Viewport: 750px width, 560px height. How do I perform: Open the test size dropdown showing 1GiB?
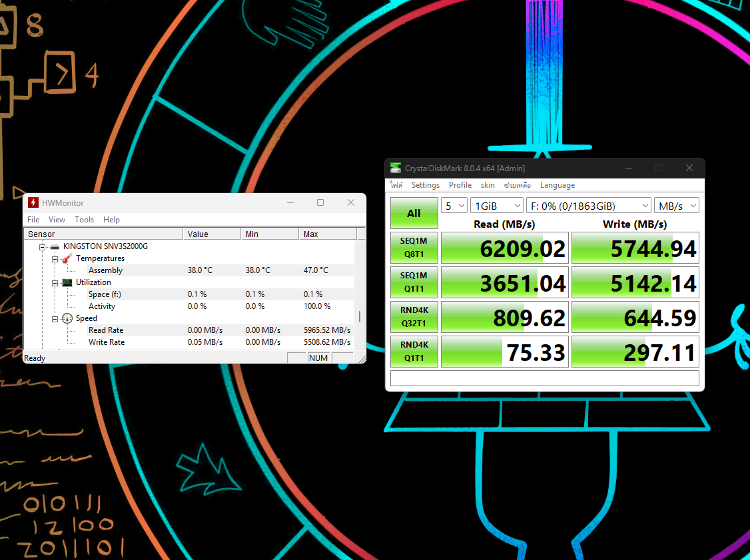click(x=496, y=206)
